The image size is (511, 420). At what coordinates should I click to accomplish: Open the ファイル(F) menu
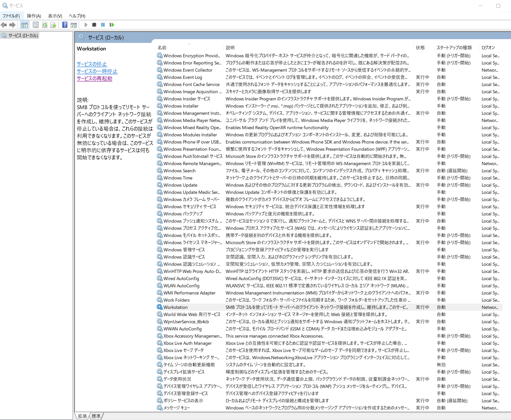[11, 16]
